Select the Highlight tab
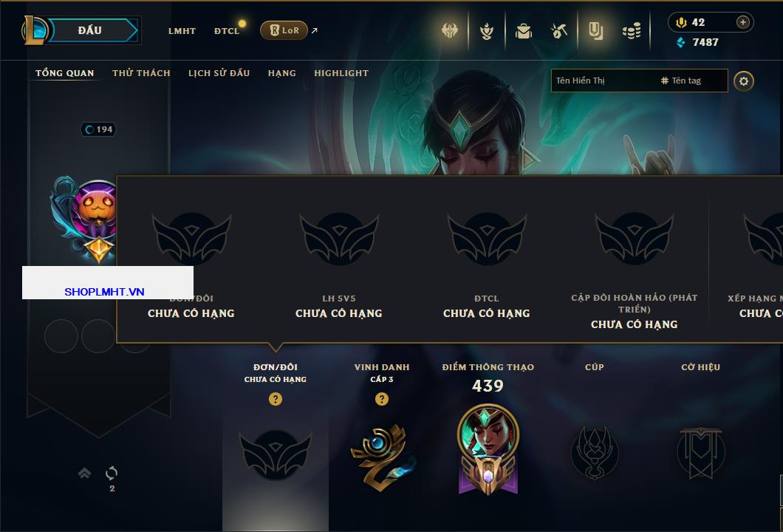Viewport: 783px width, 532px height. (341, 73)
